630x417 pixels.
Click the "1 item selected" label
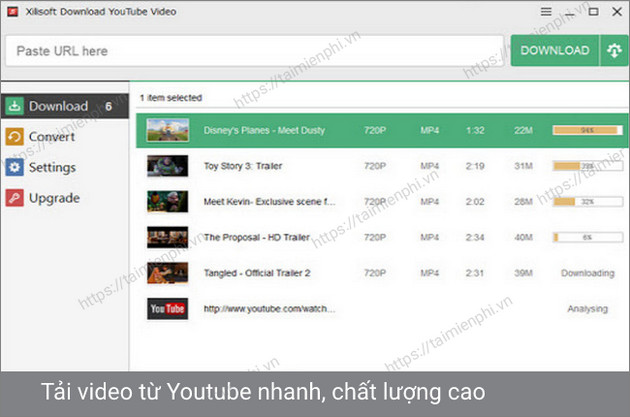click(x=171, y=98)
